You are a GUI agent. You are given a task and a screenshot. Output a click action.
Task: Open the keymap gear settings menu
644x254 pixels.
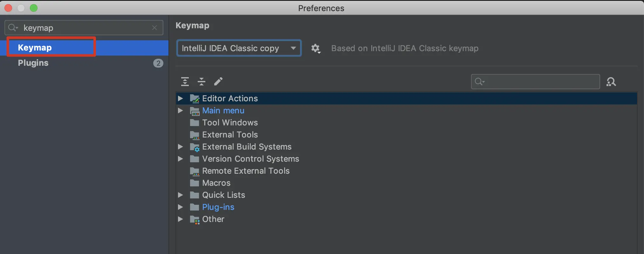[x=316, y=49]
